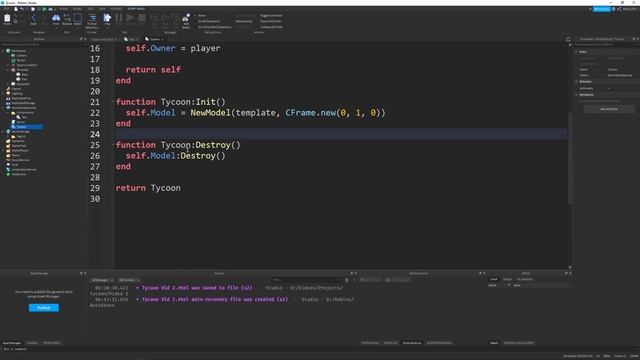Click the Output panel undock icon
The image size is (640, 360).
tap(351, 273)
